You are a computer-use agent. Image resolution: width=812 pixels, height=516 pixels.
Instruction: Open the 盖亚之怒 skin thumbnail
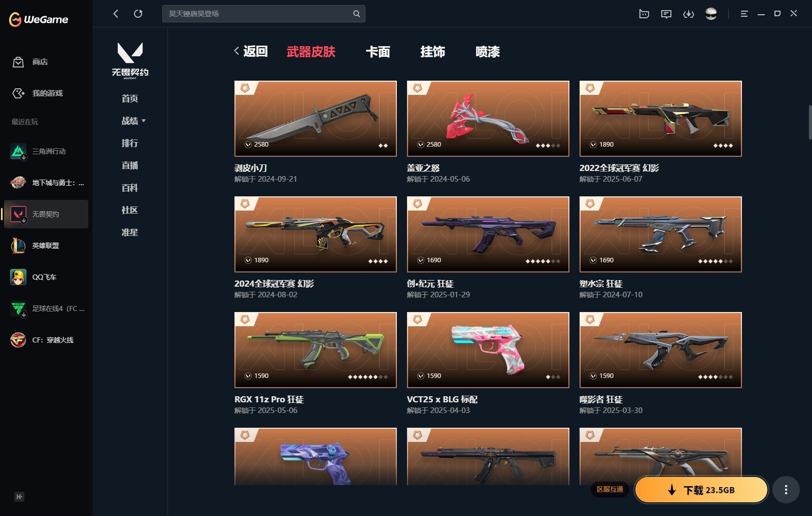488,119
